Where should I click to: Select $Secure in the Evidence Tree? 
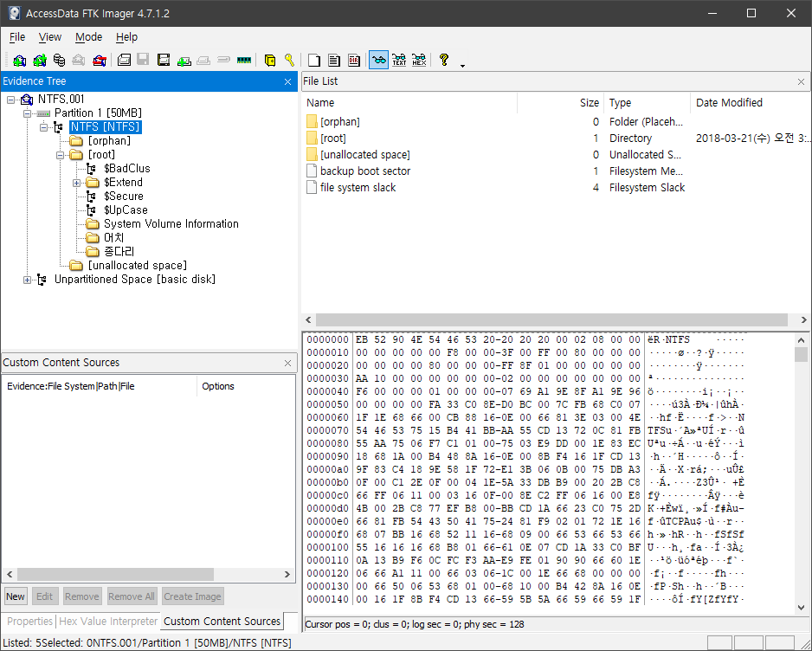[123, 197]
